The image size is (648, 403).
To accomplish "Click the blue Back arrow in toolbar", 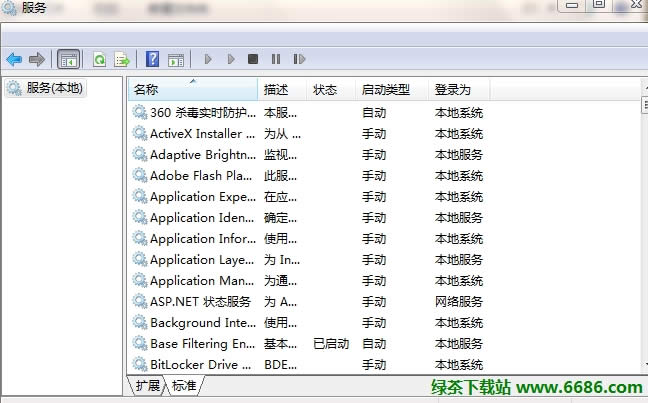I will [14, 60].
